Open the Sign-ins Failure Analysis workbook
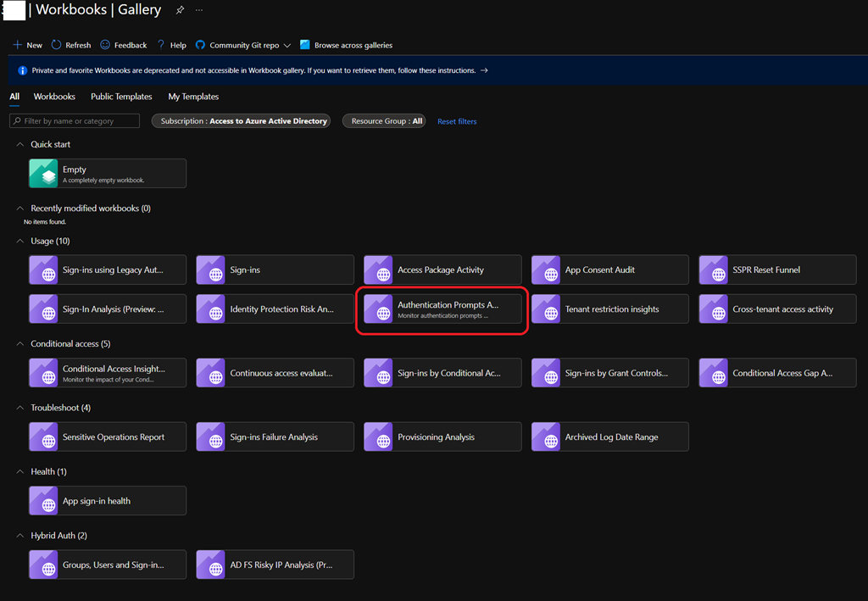This screenshot has height=601, width=868. (275, 437)
